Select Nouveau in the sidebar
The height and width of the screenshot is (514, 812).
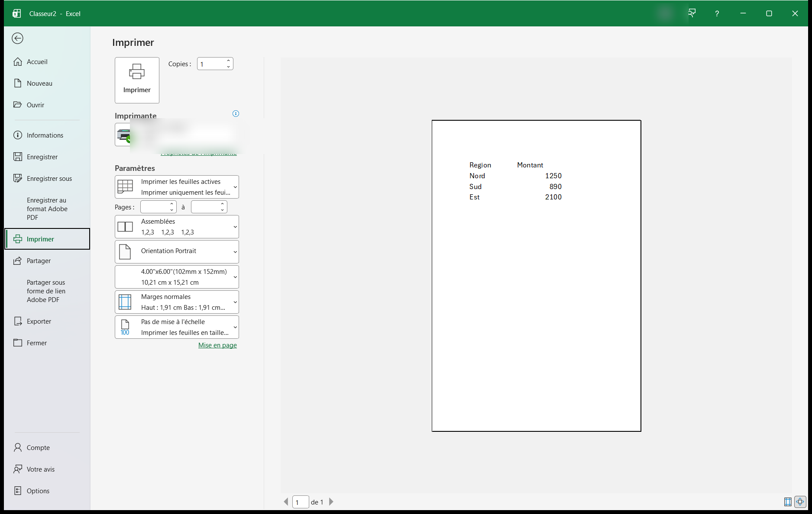(x=47, y=84)
